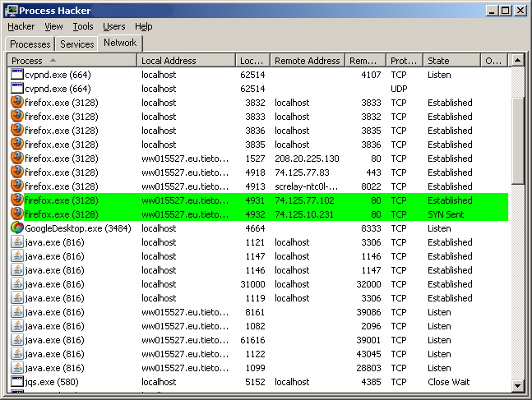Sort by the Process column header
Screen dimensions: 532x400
point(72,61)
